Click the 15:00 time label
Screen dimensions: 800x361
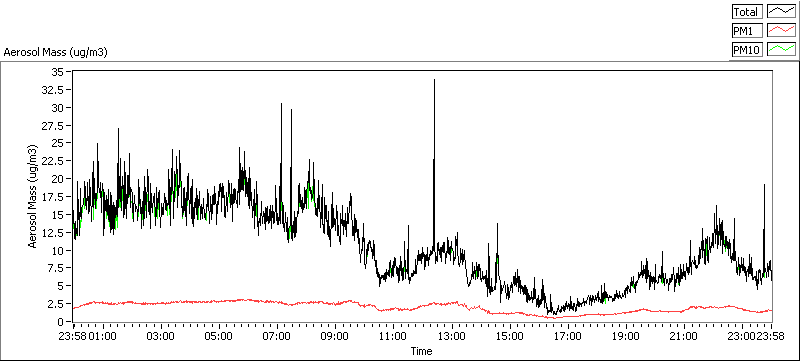tap(510, 336)
